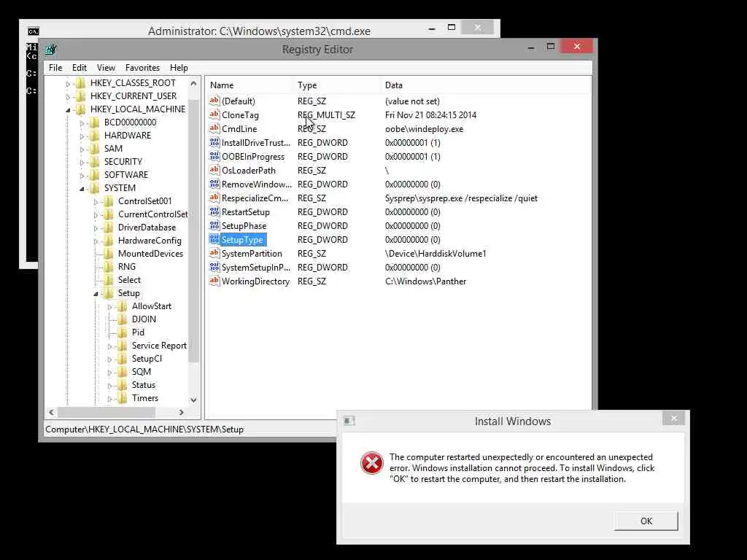Click the WorkingDirectory string icon
Image resolution: width=747 pixels, height=560 pixels.
(214, 281)
